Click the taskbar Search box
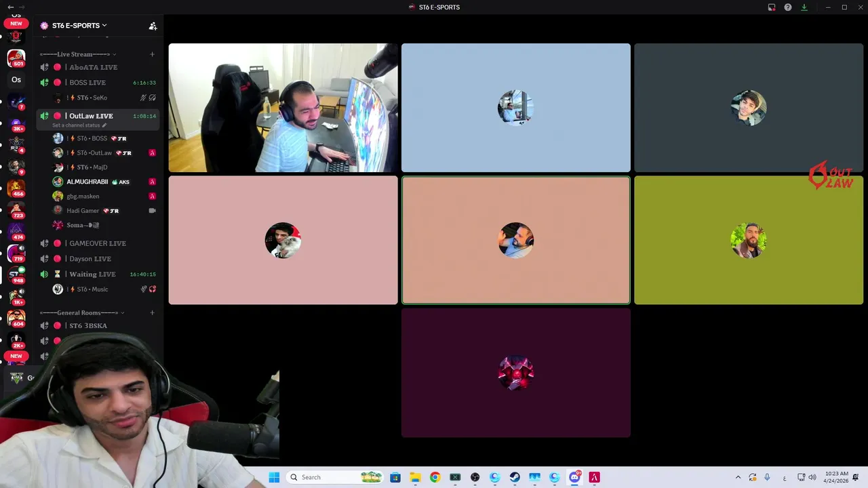 point(334,477)
